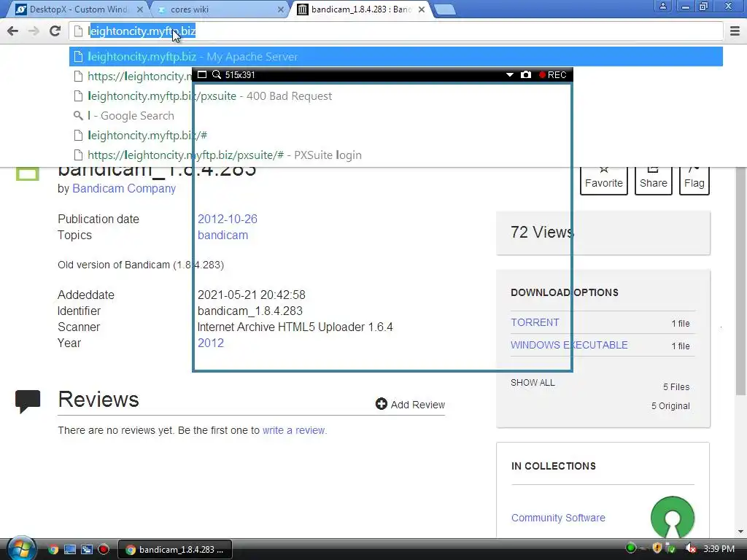Click the Community Software green logo
This screenshot has width=747, height=560.
672,518
